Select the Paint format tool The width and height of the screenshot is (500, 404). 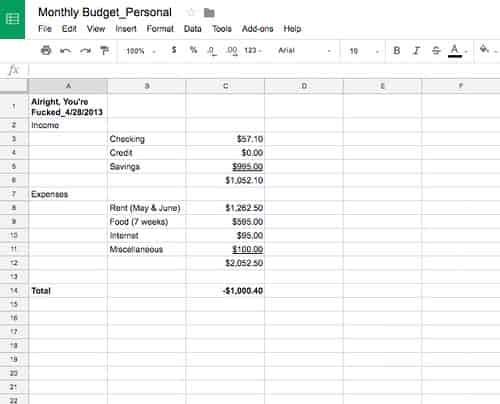click(x=105, y=51)
